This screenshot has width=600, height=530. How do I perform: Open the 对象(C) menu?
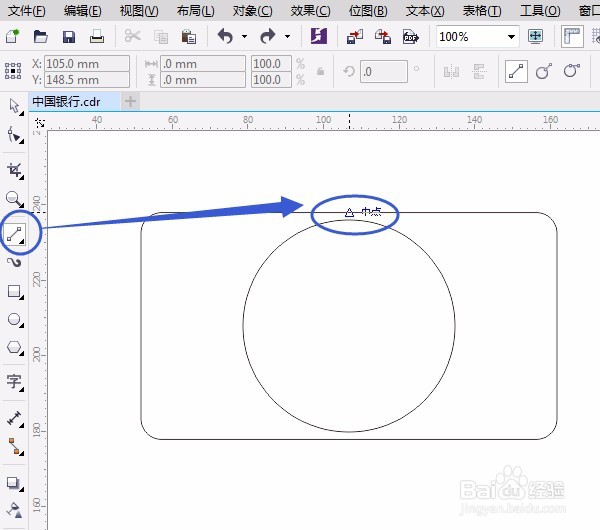tap(253, 11)
